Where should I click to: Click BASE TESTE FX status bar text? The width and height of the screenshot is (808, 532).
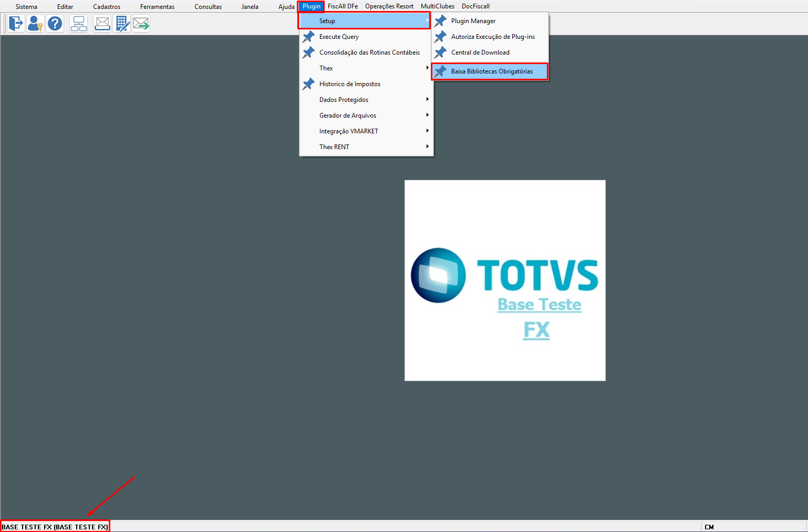pyautogui.click(x=55, y=527)
